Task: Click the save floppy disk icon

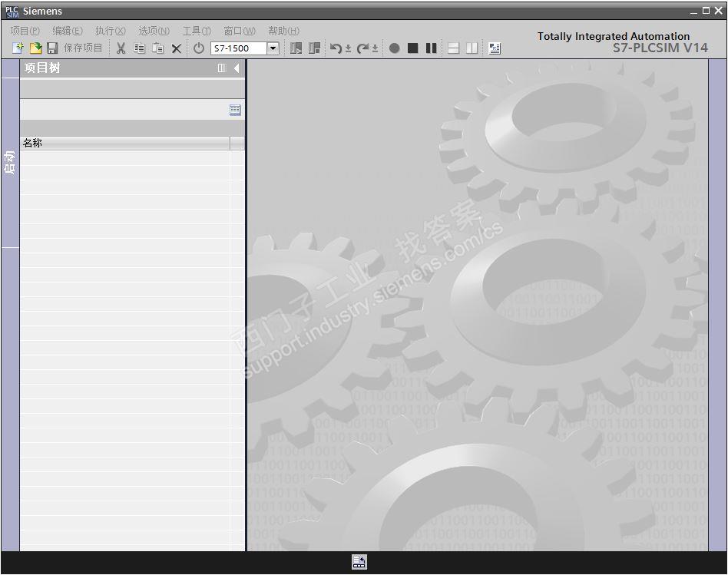Action: [x=52, y=48]
